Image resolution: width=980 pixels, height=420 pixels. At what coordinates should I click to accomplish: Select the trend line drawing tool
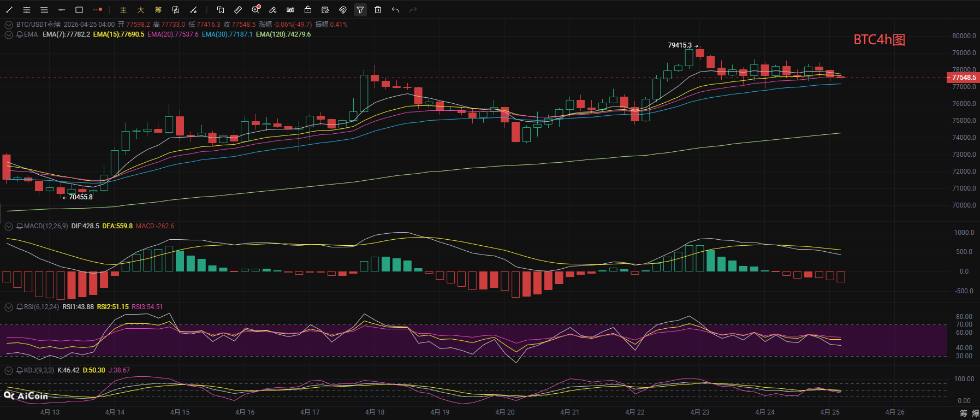pyautogui.click(x=9, y=10)
